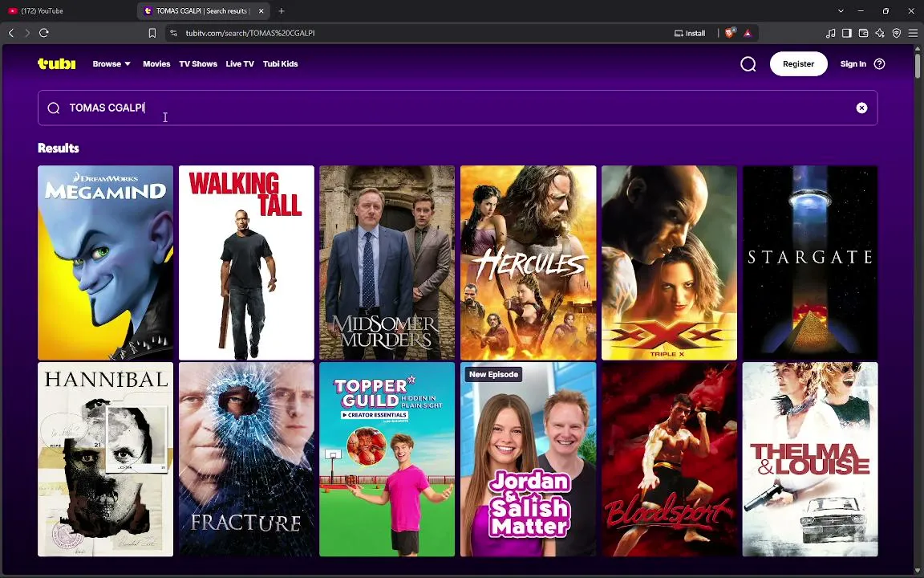
Task: Close the TOMAS CGALPI search results tab
Action: [261, 10]
